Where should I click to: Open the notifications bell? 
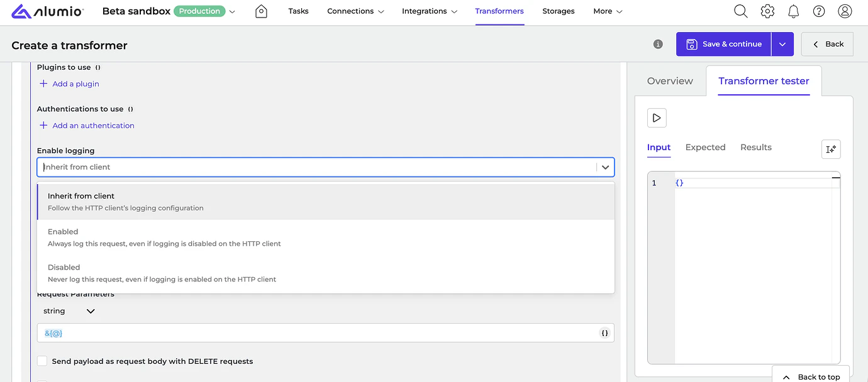[794, 11]
